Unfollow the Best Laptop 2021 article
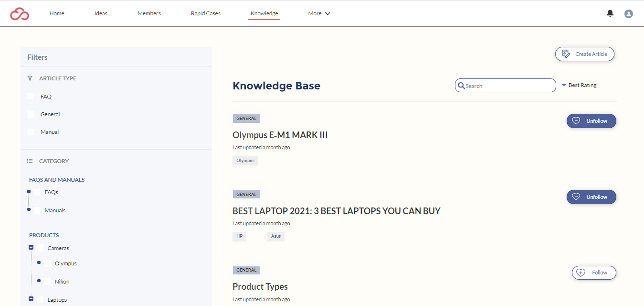This screenshot has height=306, width=644. (x=591, y=197)
